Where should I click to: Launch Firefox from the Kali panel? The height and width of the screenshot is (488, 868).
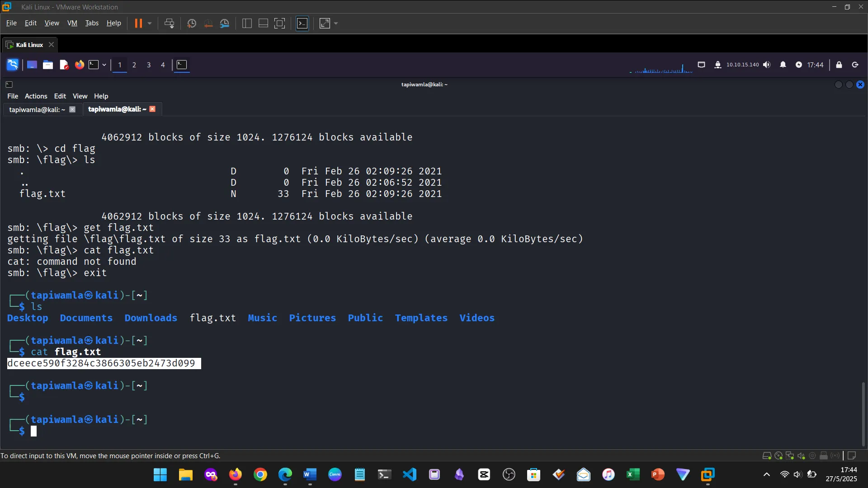79,65
